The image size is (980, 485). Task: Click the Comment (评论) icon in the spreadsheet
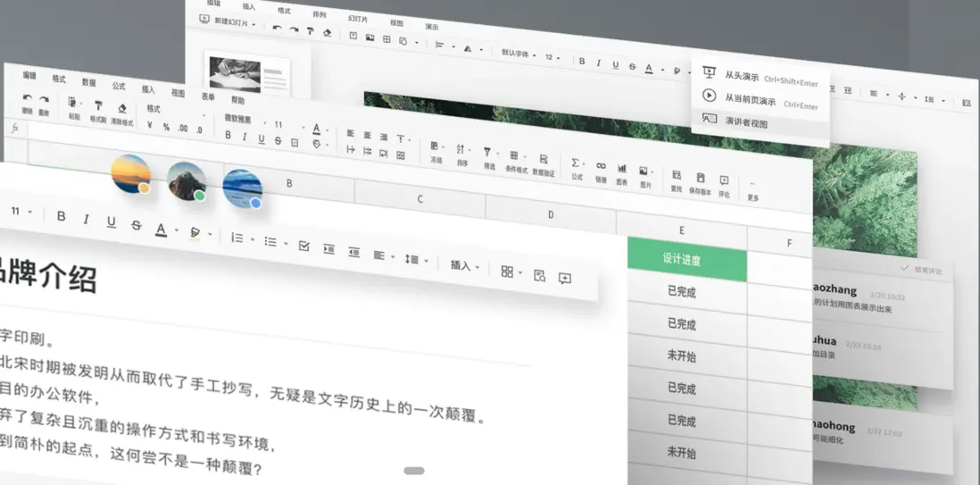724,187
